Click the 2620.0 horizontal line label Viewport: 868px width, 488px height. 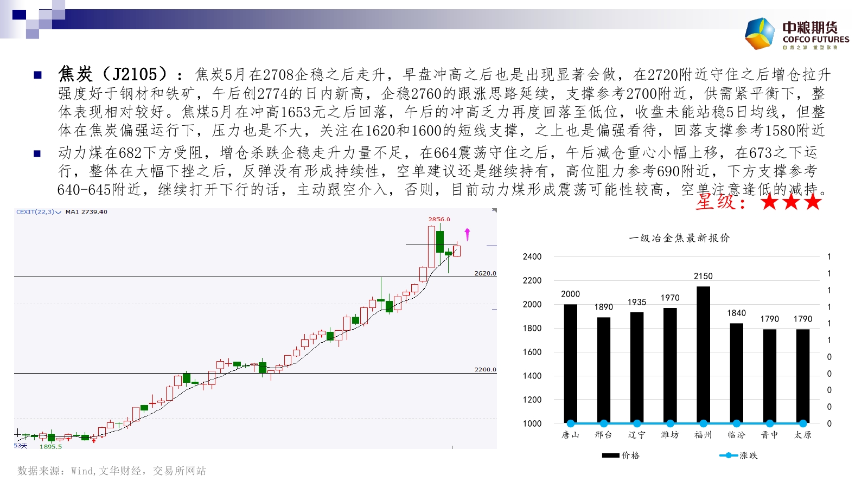click(485, 273)
